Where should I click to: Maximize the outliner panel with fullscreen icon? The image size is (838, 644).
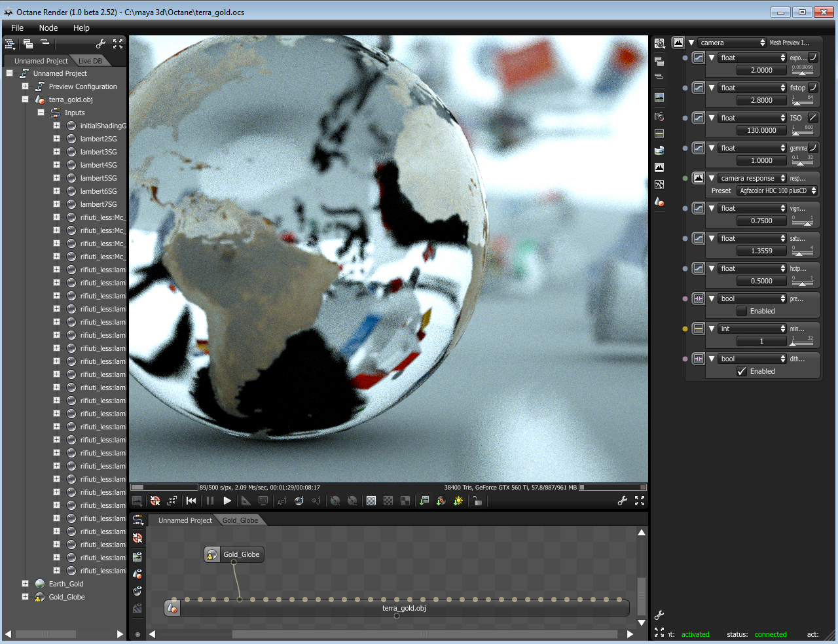pyautogui.click(x=118, y=44)
